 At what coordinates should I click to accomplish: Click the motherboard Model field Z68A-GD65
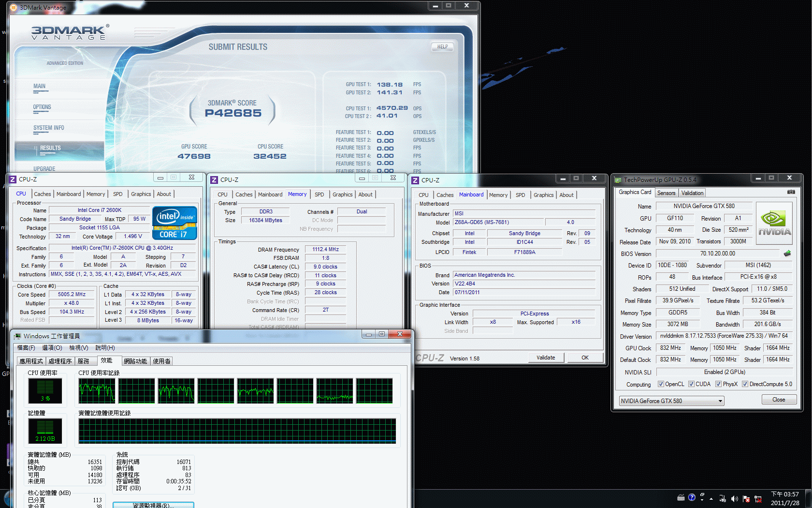click(x=499, y=222)
